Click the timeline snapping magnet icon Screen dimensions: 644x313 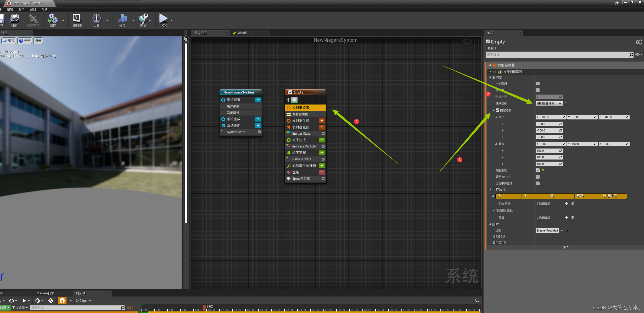pyautogui.click(x=62, y=301)
